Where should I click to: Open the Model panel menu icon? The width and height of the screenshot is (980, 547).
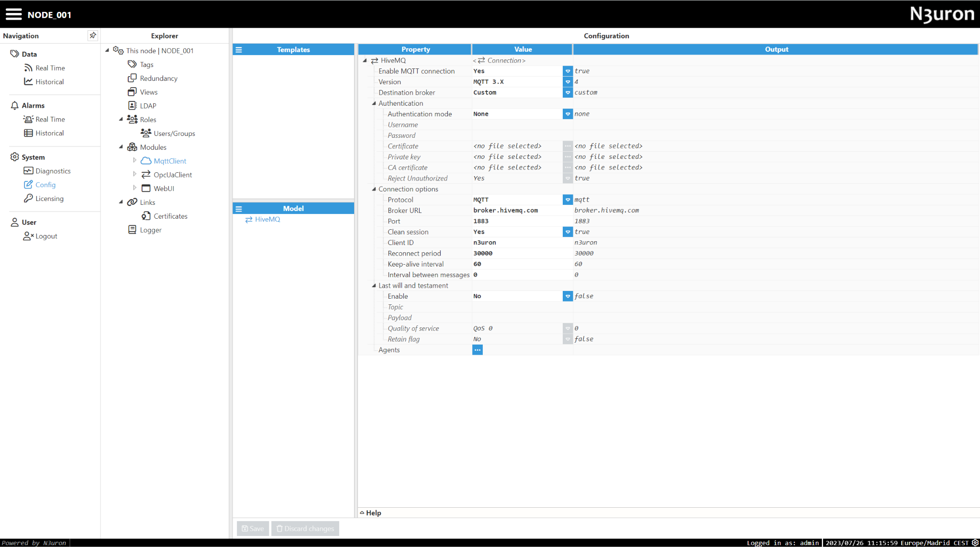(239, 209)
